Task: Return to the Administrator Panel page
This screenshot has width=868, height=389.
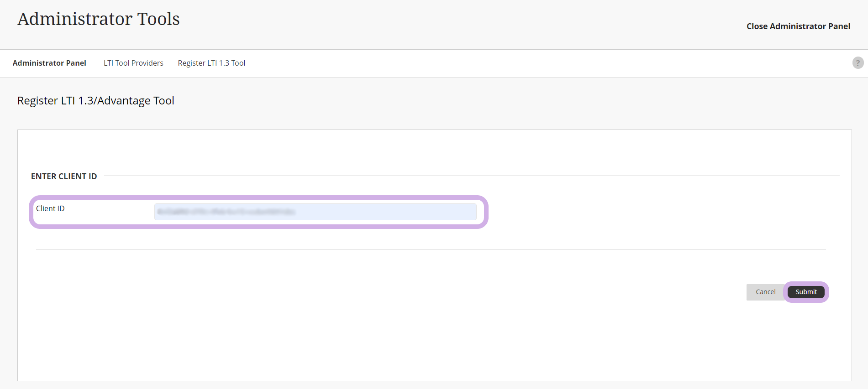Action: point(49,63)
